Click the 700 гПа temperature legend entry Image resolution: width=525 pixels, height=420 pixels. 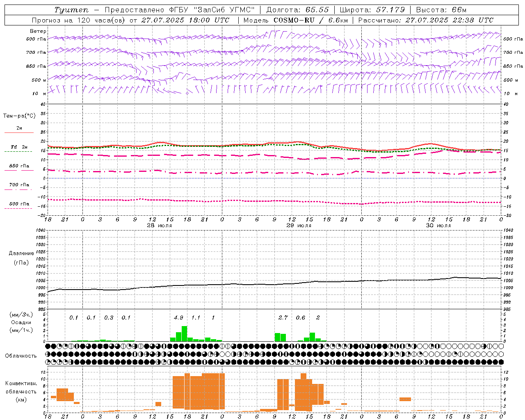point(19,185)
